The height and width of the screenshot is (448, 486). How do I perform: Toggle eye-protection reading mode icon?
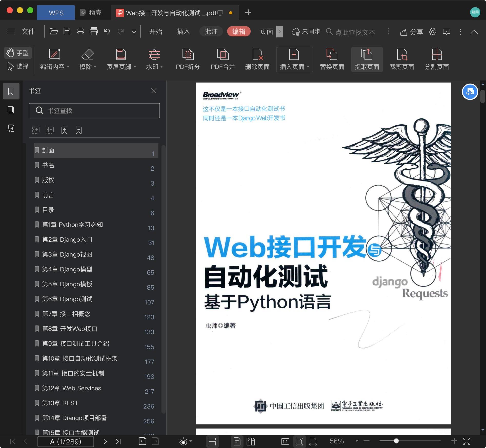point(183,441)
